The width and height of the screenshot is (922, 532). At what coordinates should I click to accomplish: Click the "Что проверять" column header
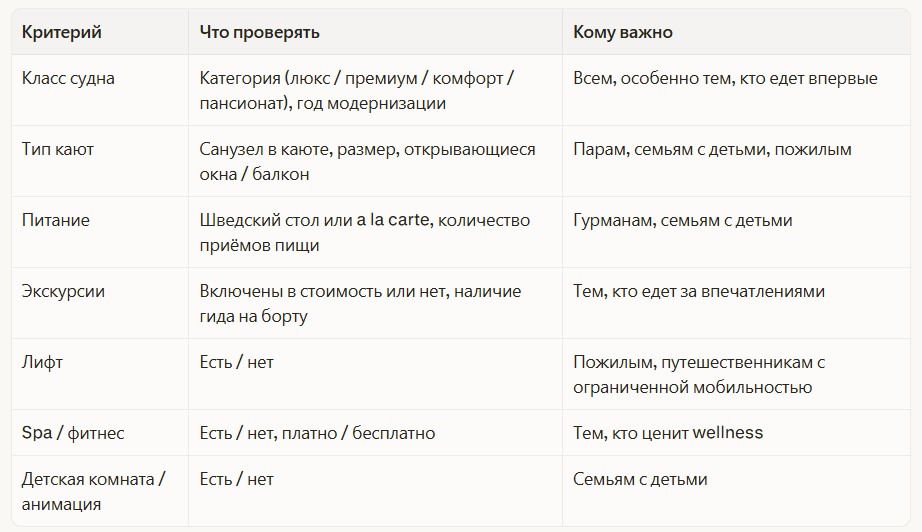[259, 33]
